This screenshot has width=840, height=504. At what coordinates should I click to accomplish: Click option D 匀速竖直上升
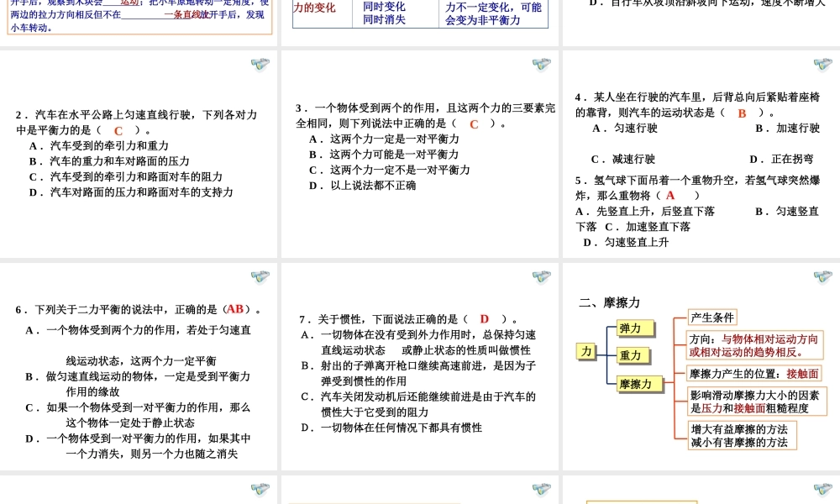click(626, 242)
